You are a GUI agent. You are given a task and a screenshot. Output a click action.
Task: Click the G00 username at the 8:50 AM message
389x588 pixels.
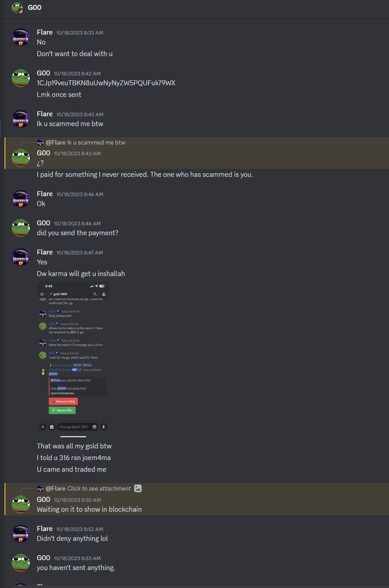pyautogui.click(x=44, y=499)
